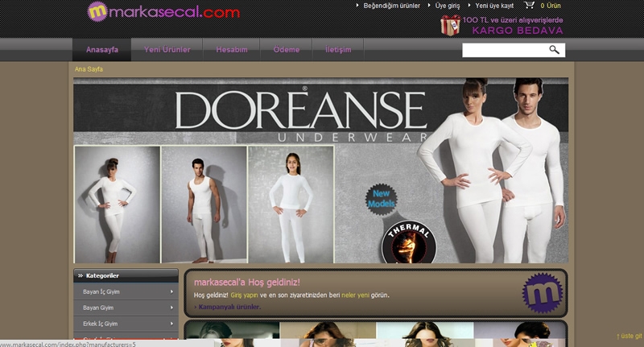Image resolution: width=644 pixels, height=347 pixels.
Task: Click neler yeni link
Action: click(355, 295)
